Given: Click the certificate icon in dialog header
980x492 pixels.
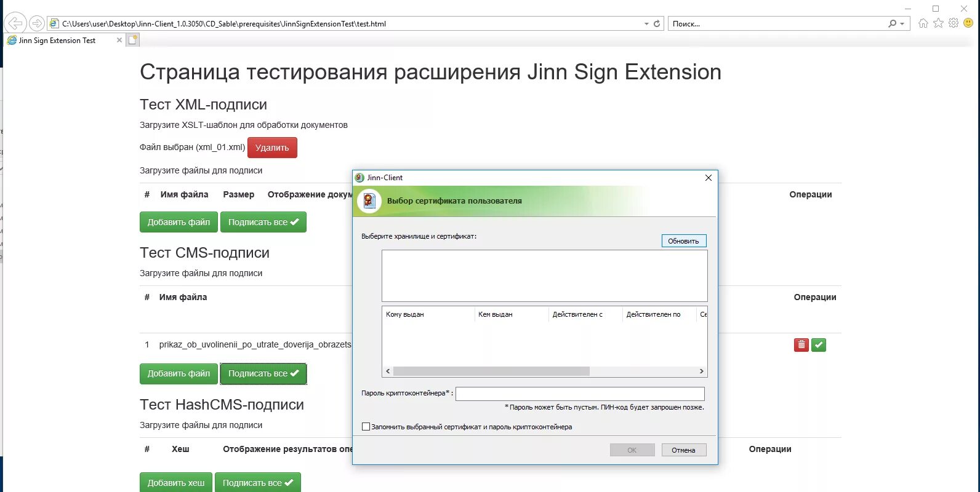Looking at the screenshot, I should coord(369,201).
